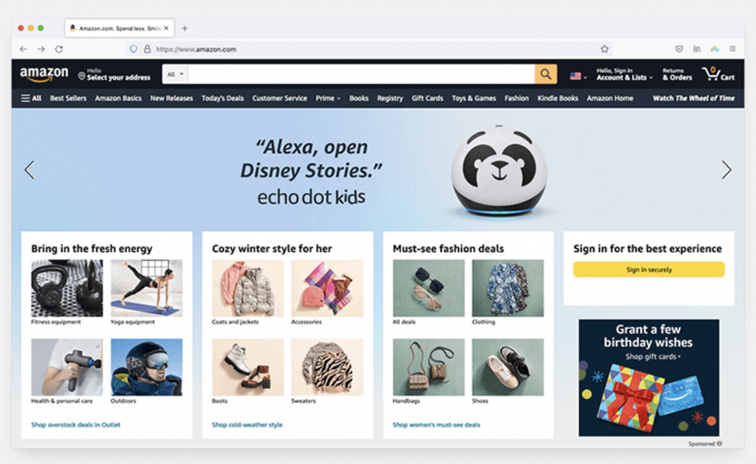Go to previous carousel banner arrow
This screenshot has width=756, height=464.
(29, 170)
